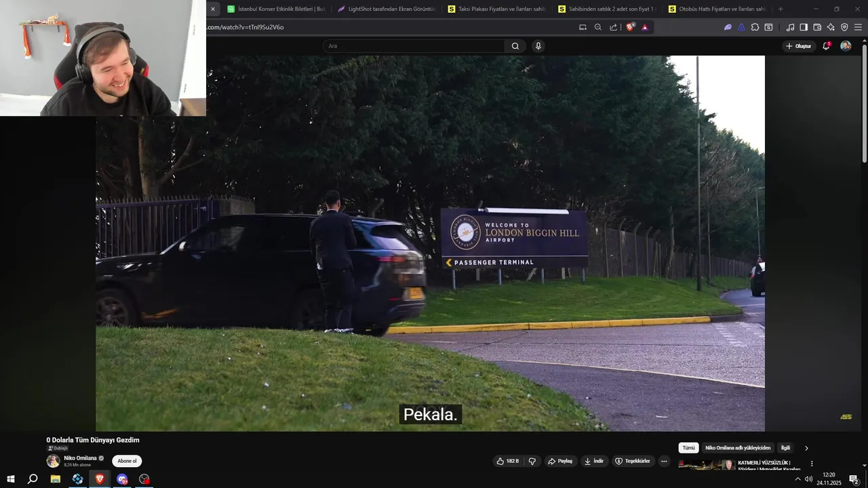Open Windows taskbar search
Screen dimensions: 868x488
(x=33, y=479)
